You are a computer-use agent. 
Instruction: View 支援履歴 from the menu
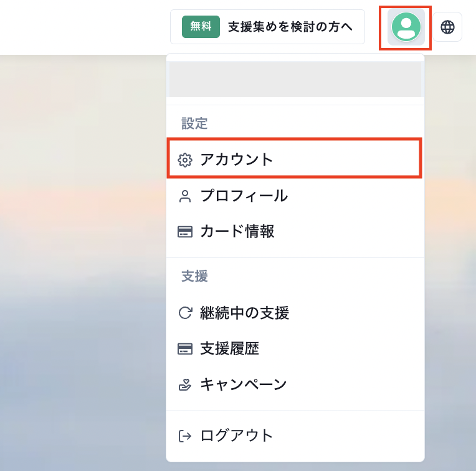coord(229,349)
